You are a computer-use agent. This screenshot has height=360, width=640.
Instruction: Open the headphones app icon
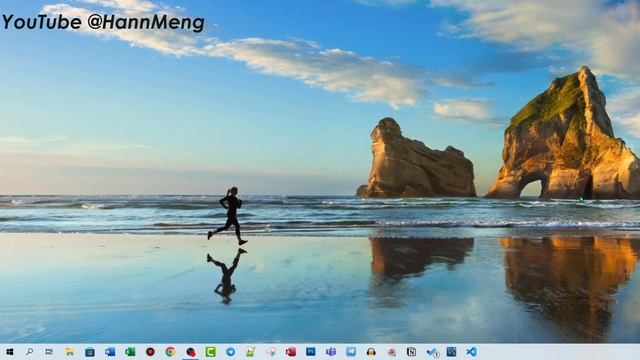pos(371,352)
